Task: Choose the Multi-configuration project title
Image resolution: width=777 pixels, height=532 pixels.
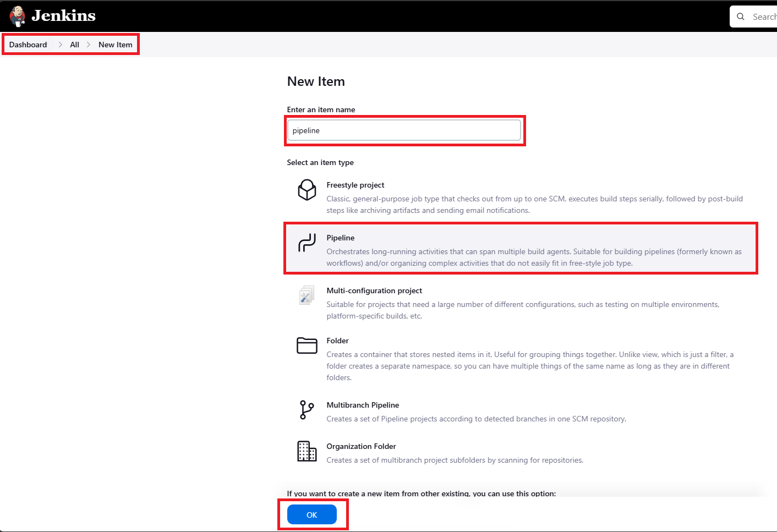Action: 374,290
